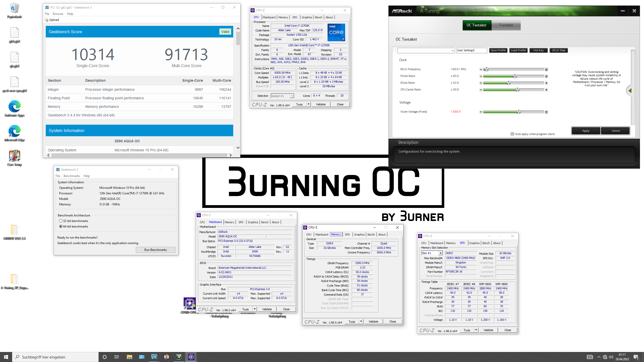Screen dimensions: 644x362
Task: Click Windows Start button
Action: [6, 357]
